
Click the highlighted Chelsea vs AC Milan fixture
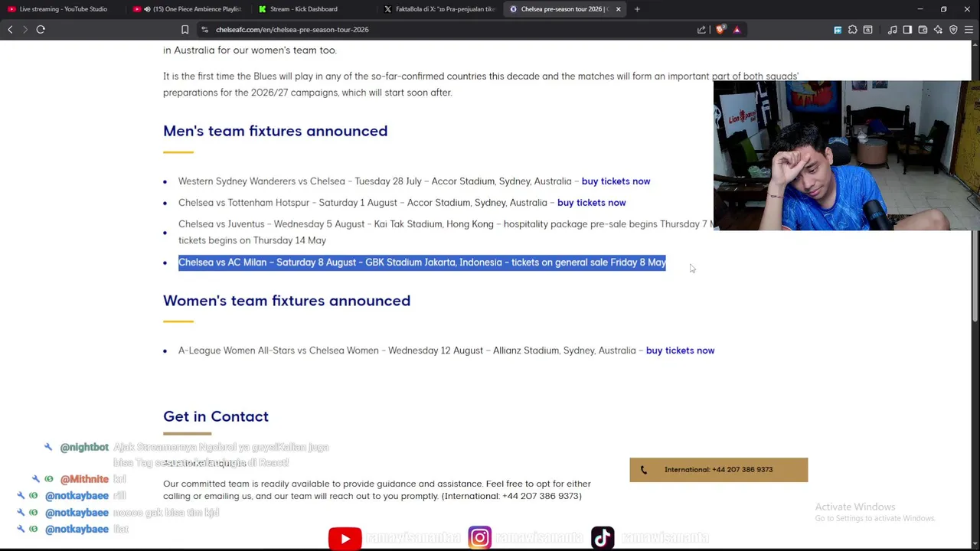[422, 262]
